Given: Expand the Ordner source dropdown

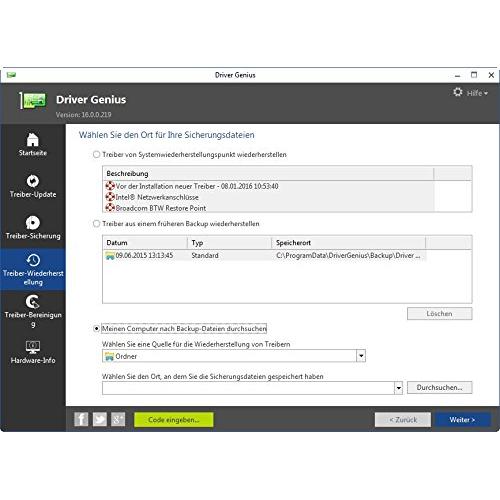Looking at the screenshot, I should 361,356.
